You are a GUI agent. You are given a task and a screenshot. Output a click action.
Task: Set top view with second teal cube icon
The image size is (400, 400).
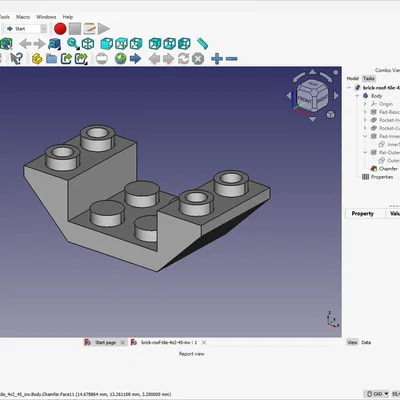coord(121,44)
